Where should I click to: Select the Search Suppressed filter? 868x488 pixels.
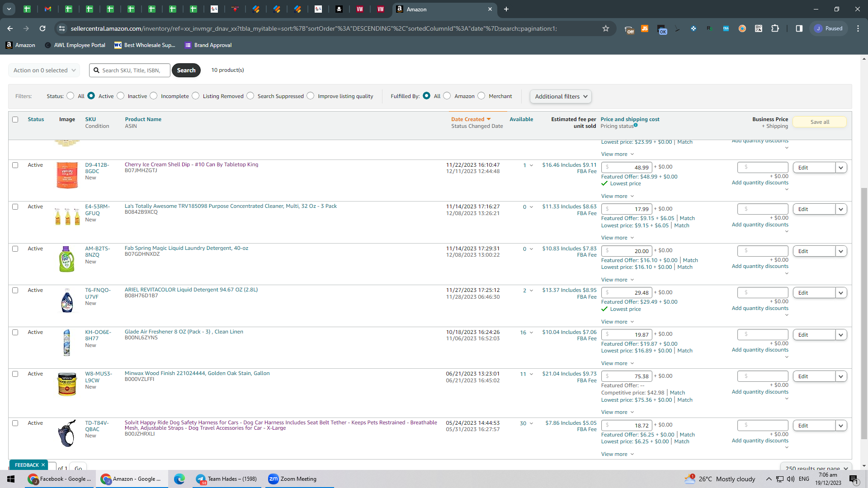(x=250, y=96)
